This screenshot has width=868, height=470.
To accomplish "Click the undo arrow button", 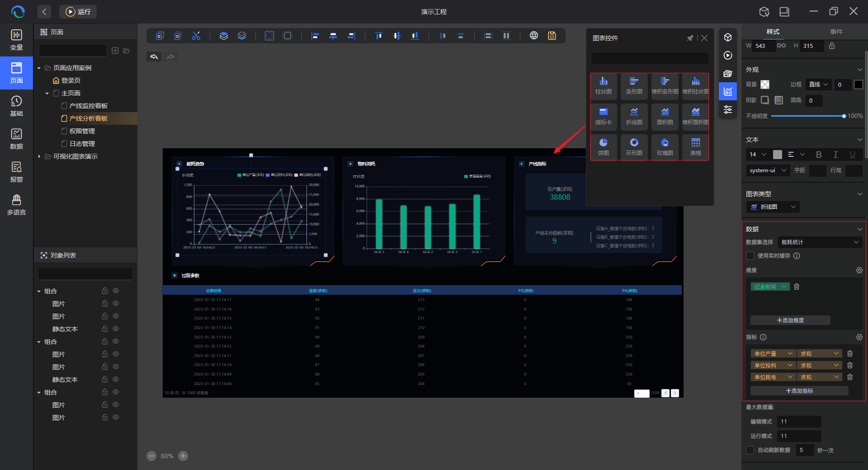I will tap(154, 56).
